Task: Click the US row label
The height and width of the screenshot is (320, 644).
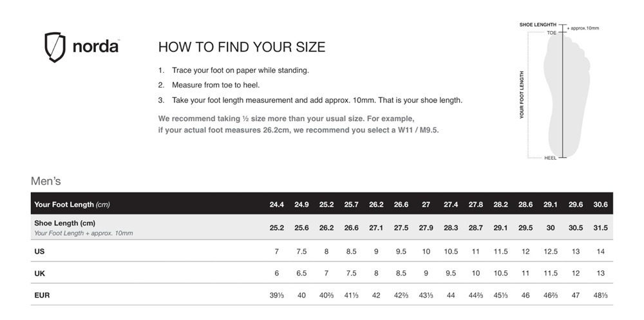Action: 39,251
